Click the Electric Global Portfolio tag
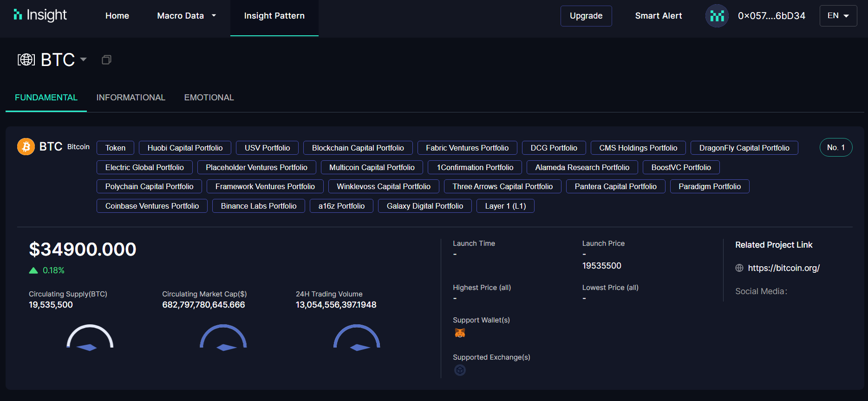 pos(144,167)
